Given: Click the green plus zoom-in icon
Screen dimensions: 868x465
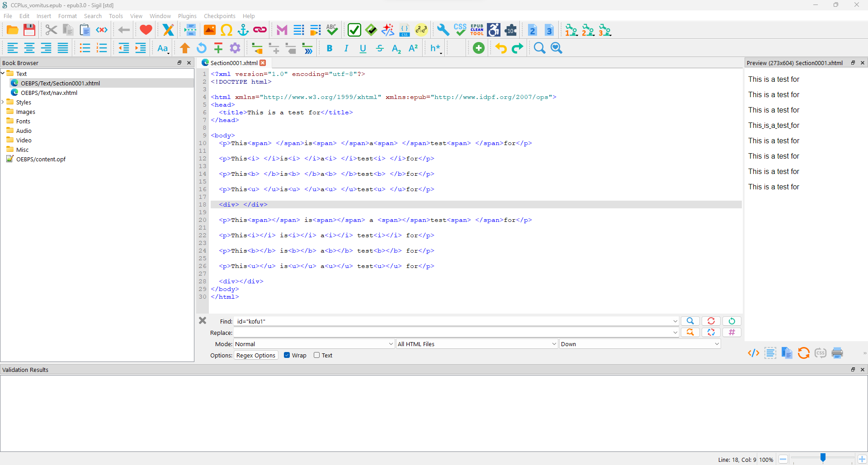Looking at the screenshot, I should click(478, 48).
